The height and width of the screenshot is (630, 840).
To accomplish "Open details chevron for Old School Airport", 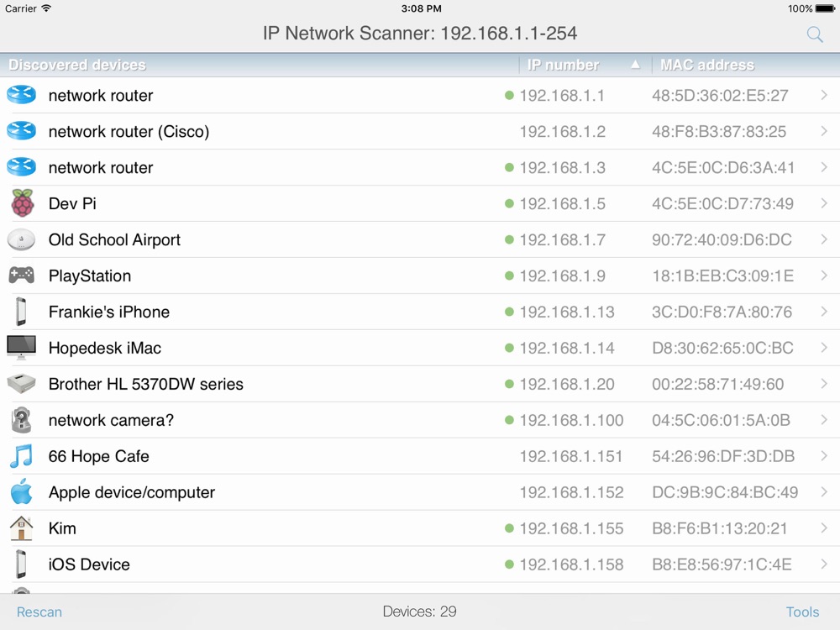I will tap(824, 239).
